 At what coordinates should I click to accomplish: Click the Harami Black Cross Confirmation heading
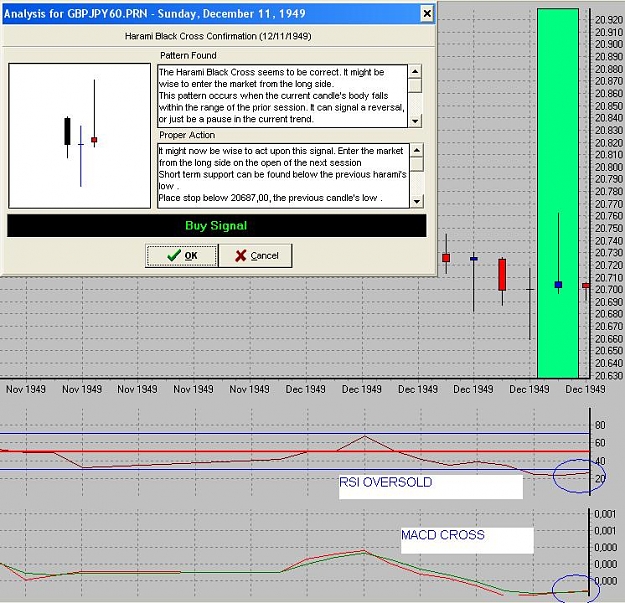click(218, 36)
